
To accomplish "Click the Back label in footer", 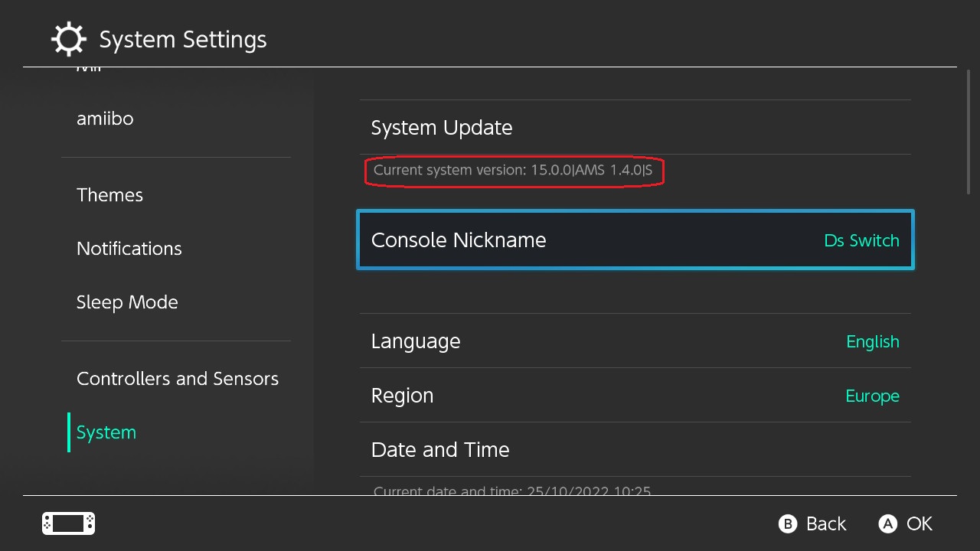I will click(825, 523).
